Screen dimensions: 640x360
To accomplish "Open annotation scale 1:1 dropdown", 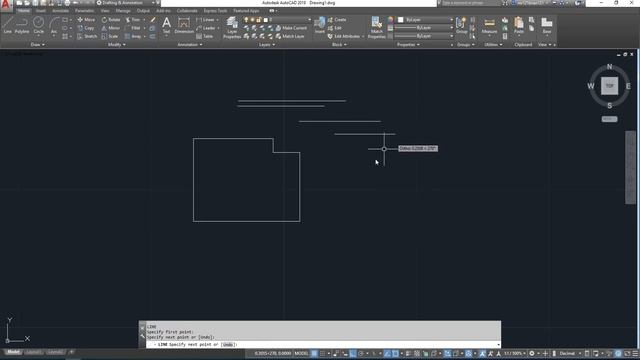I will 514,353.
